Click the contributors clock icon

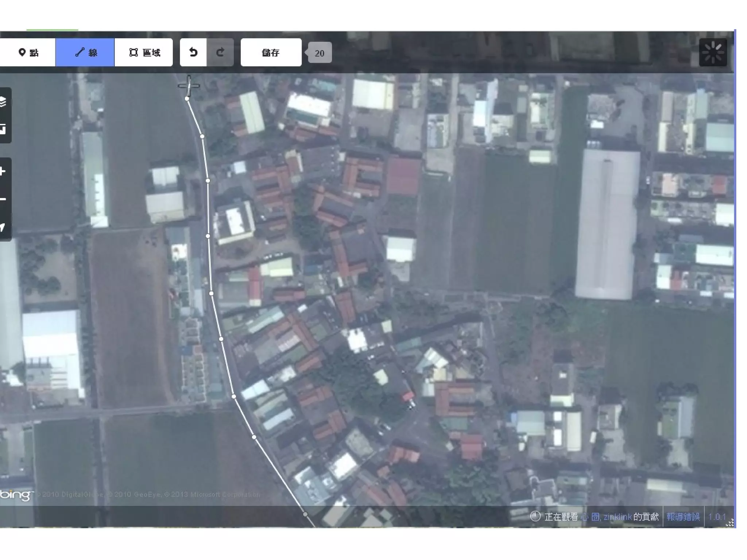535,516
